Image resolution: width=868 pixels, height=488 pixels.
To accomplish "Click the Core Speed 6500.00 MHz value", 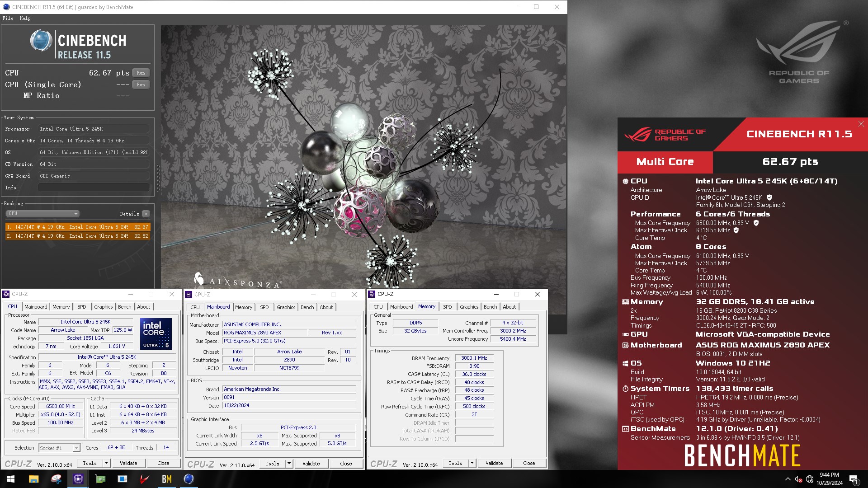I will coord(61,406).
